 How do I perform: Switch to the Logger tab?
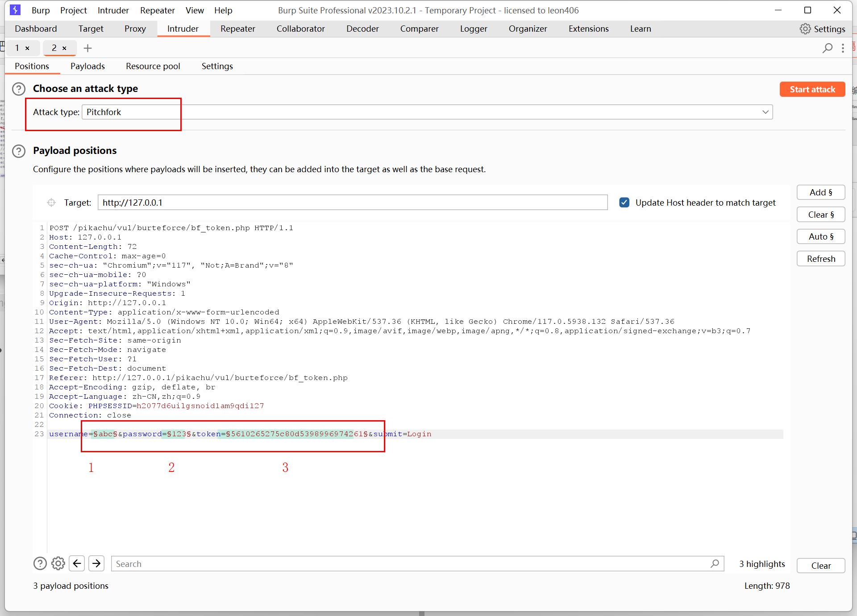point(474,29)
